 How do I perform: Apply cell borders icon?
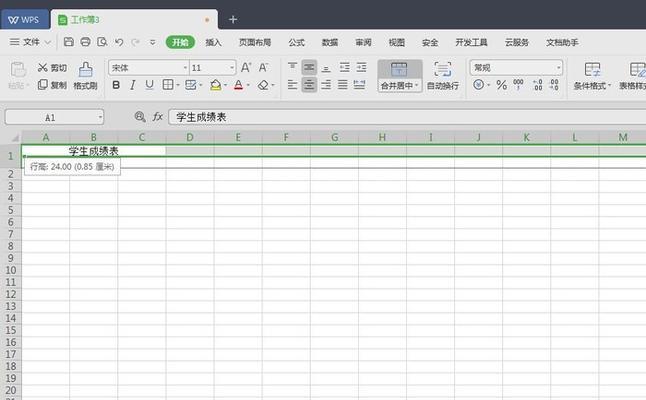pyautogui.click(x=168, y=85)
